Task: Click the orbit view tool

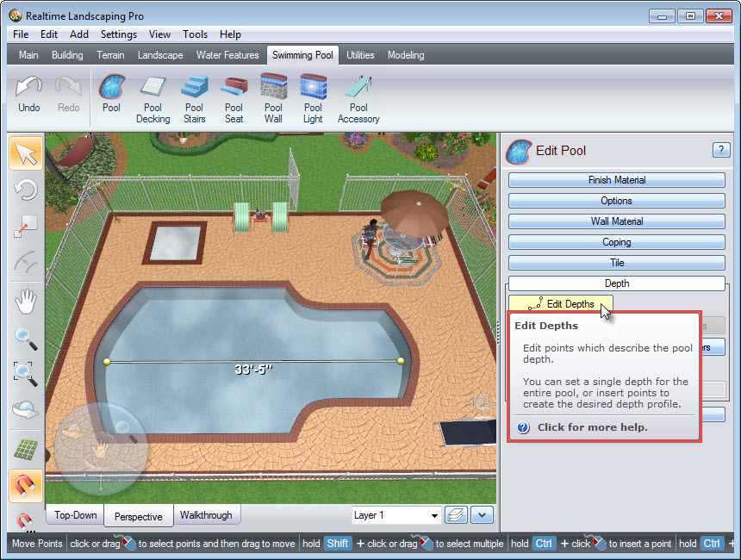Action: point(26,409)
